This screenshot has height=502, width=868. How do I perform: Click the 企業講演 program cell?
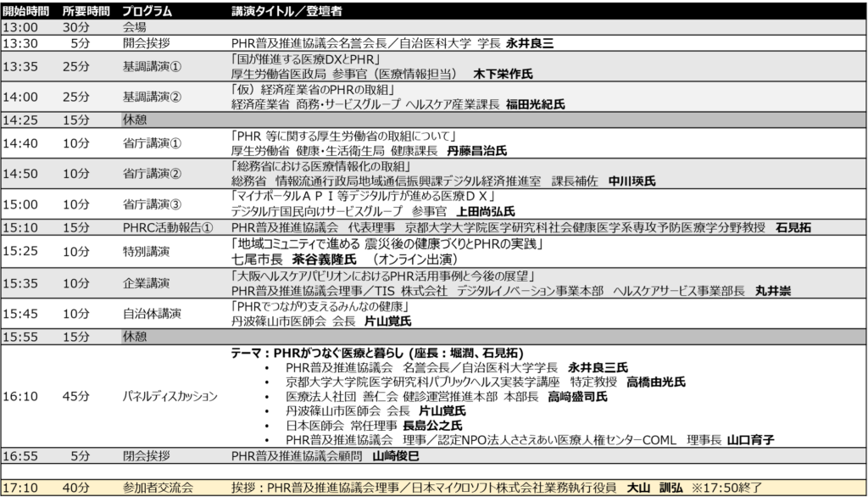(147, 282)
